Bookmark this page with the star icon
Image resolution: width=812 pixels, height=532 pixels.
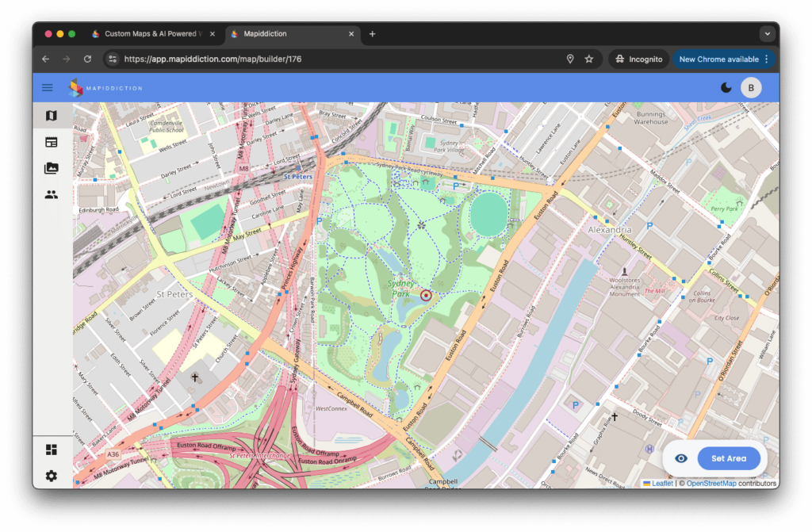pos(589,59)
